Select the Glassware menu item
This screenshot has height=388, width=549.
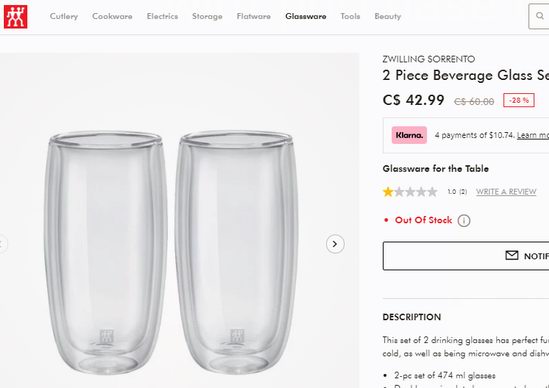[306, 16]
